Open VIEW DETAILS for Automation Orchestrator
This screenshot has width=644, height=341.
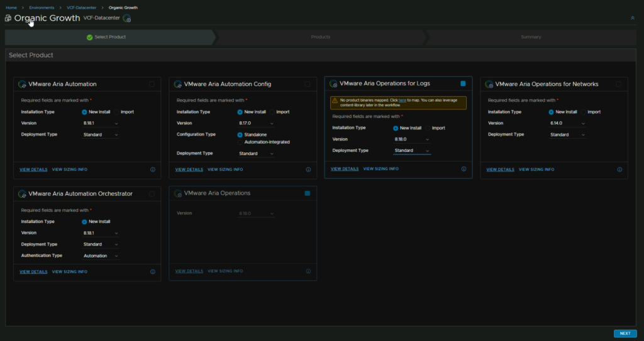tap(33, 272)
